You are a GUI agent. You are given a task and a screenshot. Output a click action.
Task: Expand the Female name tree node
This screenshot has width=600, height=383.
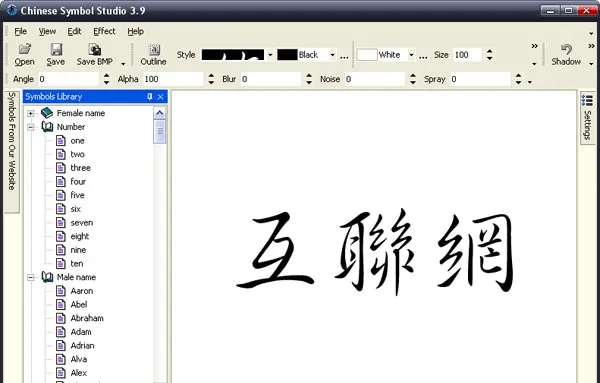coord(31,113)
